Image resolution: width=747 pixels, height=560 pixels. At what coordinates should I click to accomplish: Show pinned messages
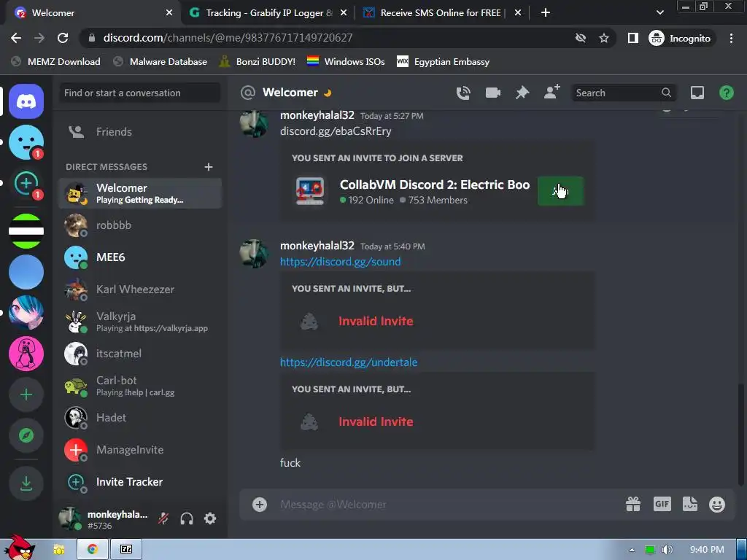522,93
